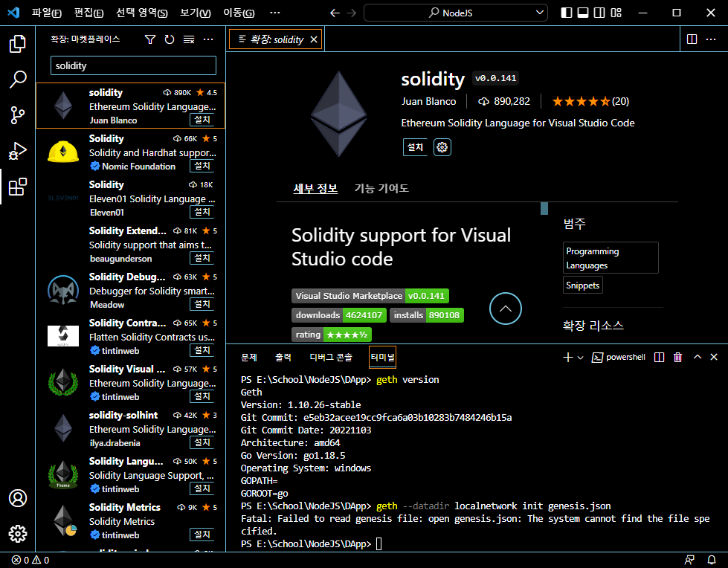Customize layout icon in title bar

[616, 13]
